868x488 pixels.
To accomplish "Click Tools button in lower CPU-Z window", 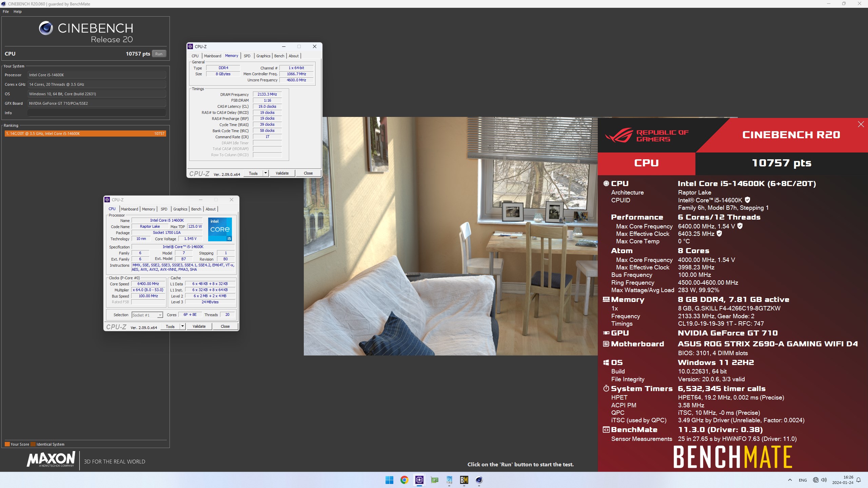I will click(x=170, y=326).
